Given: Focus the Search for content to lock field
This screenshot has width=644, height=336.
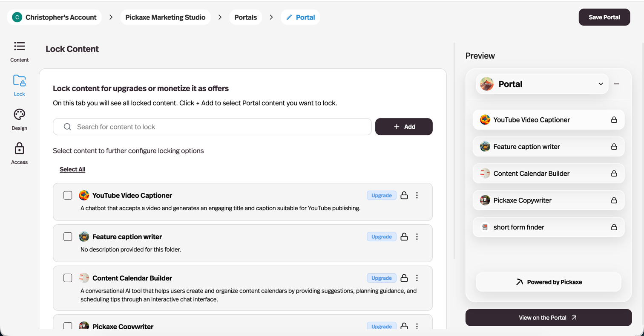Looking at the screenshot, I should click(x=212, y=127).
